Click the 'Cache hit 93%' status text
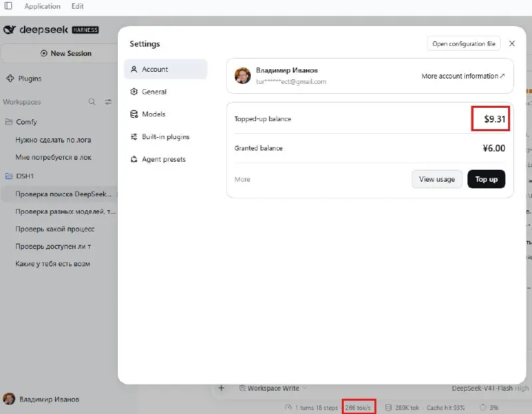The height and width of the screenshot is (414, 532). coord(446,407)
